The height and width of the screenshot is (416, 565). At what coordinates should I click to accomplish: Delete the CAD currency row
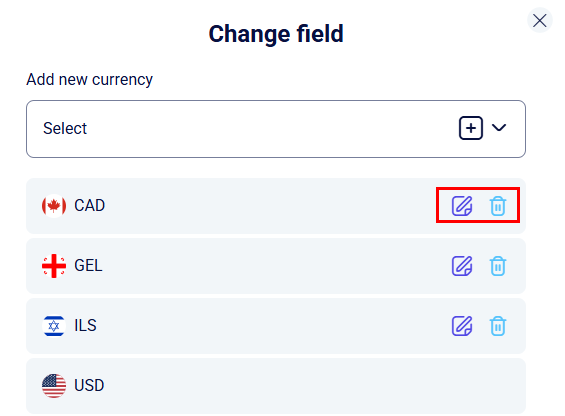(x=498, y=206)
